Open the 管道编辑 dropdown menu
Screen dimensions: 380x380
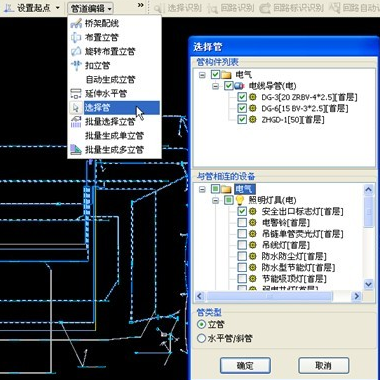pos(91,8)
